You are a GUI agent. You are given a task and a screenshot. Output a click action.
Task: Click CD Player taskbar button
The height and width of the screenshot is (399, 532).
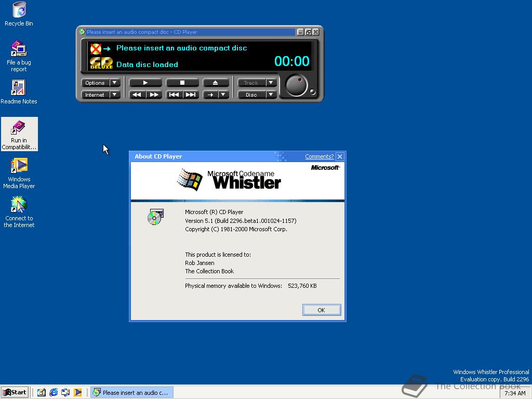132,393
